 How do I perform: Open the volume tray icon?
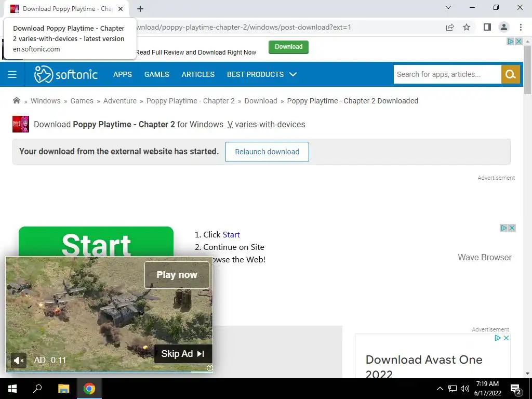click(465, 389)
